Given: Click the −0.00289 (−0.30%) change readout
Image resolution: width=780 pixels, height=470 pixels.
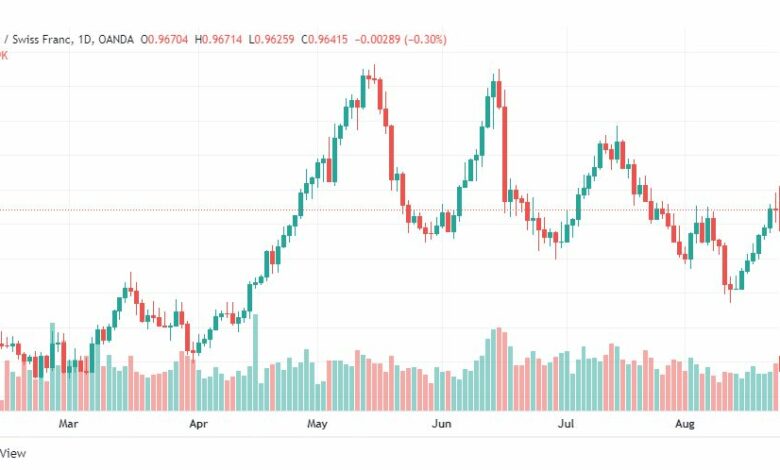Looking at the screenshot, I should 400,39.
